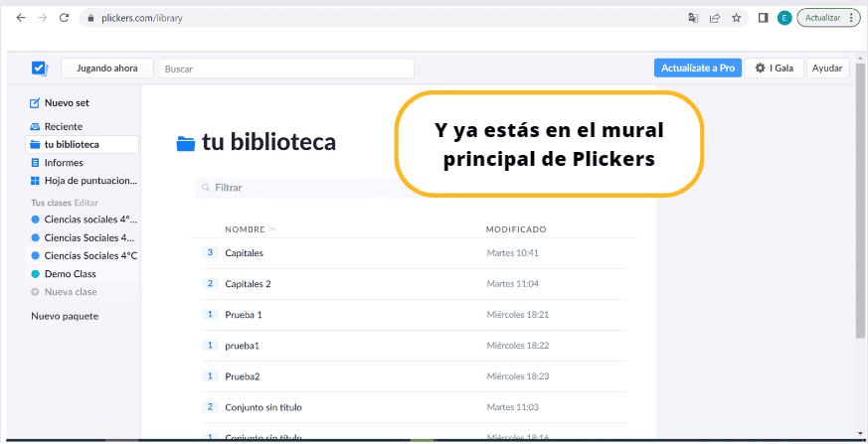Click the blue dot of Demo Class

[36, 274]
